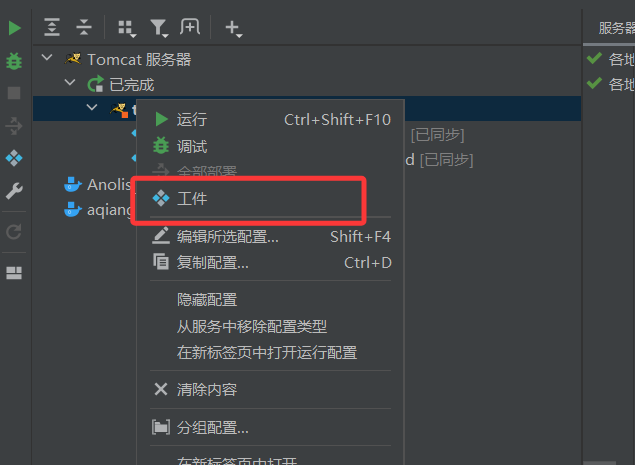635x465 pixels.
Task: Click the Collapse All toolbar icon
Action: (84, 27)
